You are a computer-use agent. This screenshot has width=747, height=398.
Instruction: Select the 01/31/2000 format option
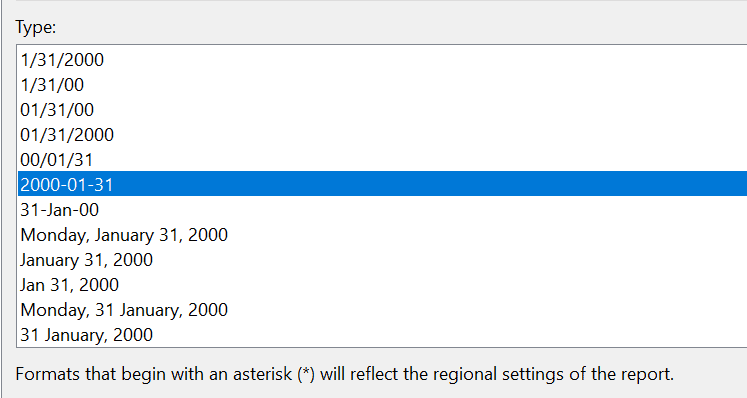point(382,135)
